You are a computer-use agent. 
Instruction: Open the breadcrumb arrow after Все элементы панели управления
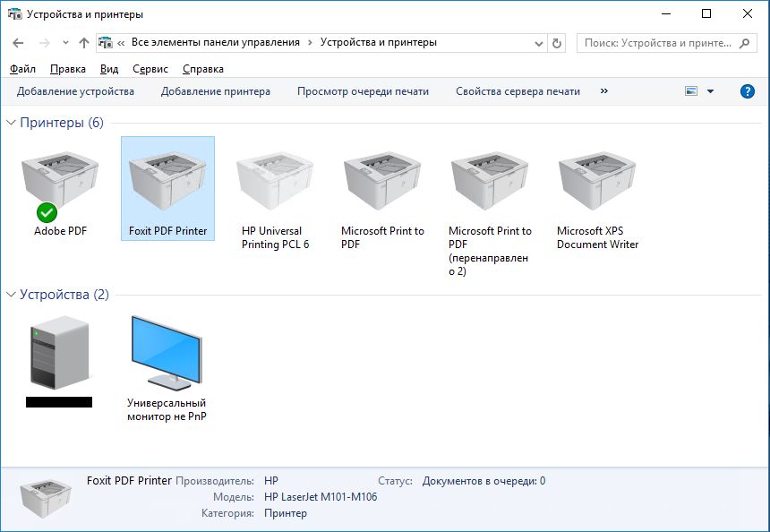click(x=310, y=43)
